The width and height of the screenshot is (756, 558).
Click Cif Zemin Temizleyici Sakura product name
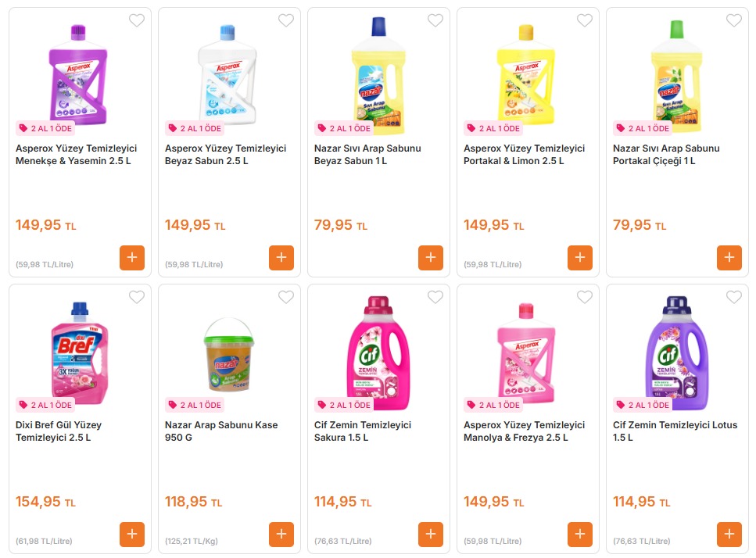coord(363,431)
